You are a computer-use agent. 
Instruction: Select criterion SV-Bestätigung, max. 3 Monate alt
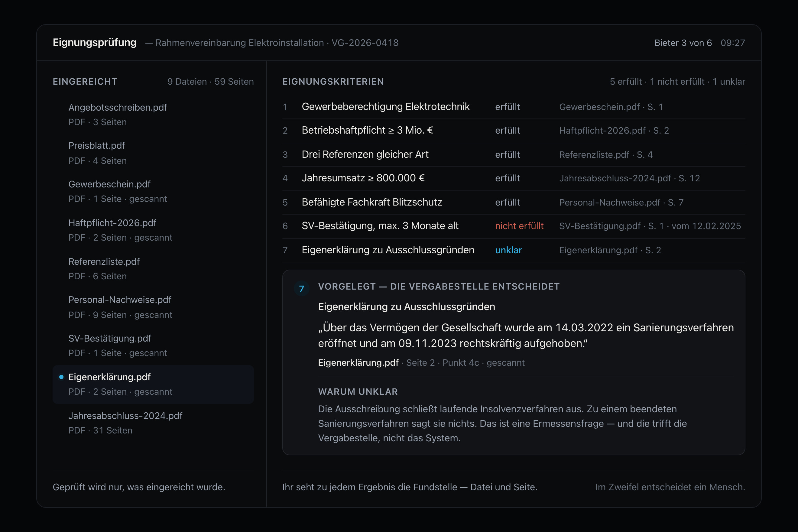[380, 226]
